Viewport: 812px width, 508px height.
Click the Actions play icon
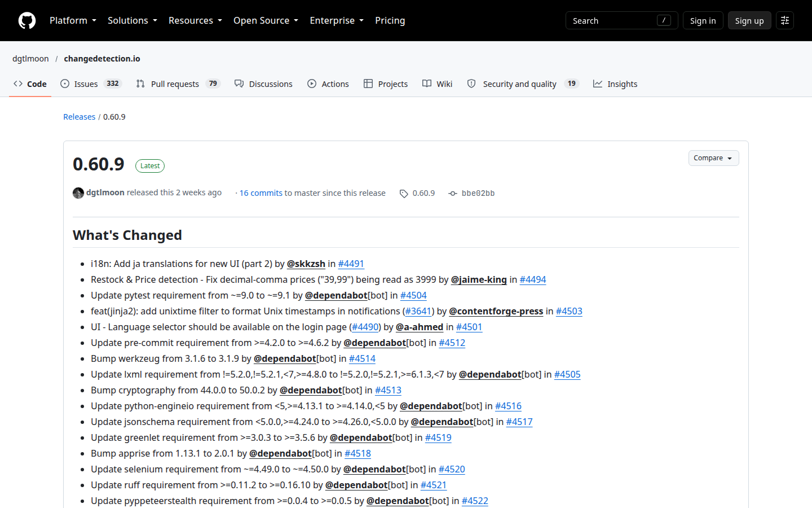[312, 84]
